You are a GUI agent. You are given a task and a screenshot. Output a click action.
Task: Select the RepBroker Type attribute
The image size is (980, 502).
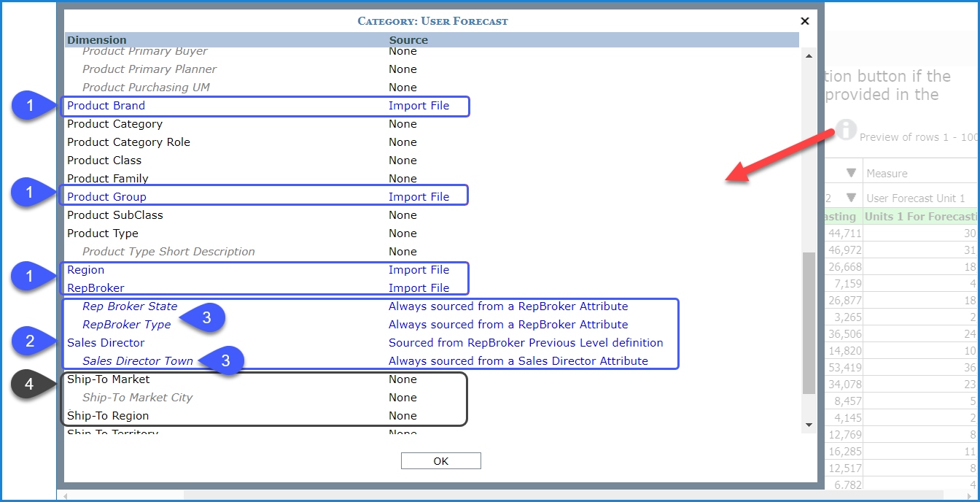click(x=126, y=325)
